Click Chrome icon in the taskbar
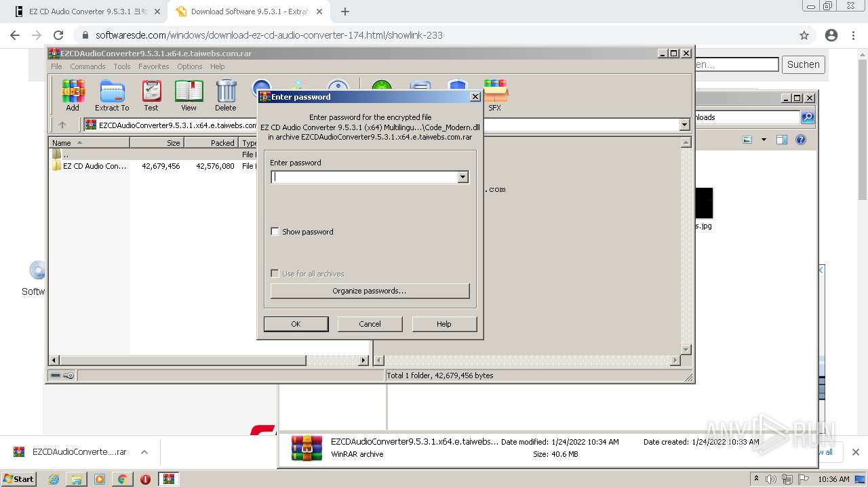Viewport: 868px width, 488px height. pyautogui.click(x=122, y=479)
